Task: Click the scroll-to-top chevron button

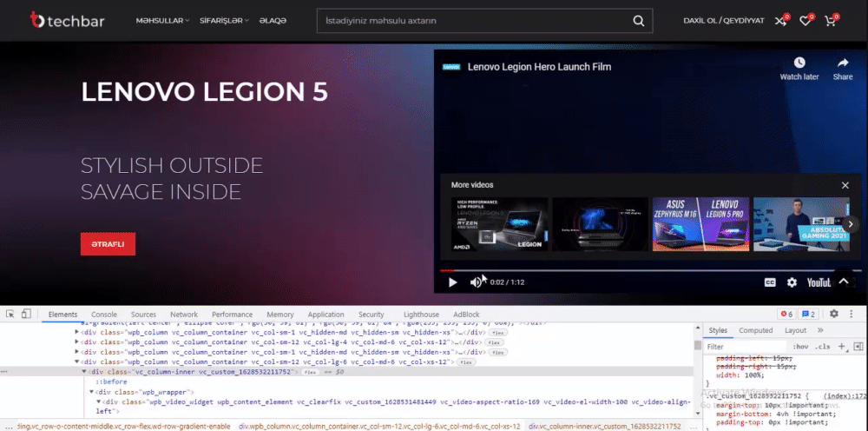Action: (x=844, y=282)
